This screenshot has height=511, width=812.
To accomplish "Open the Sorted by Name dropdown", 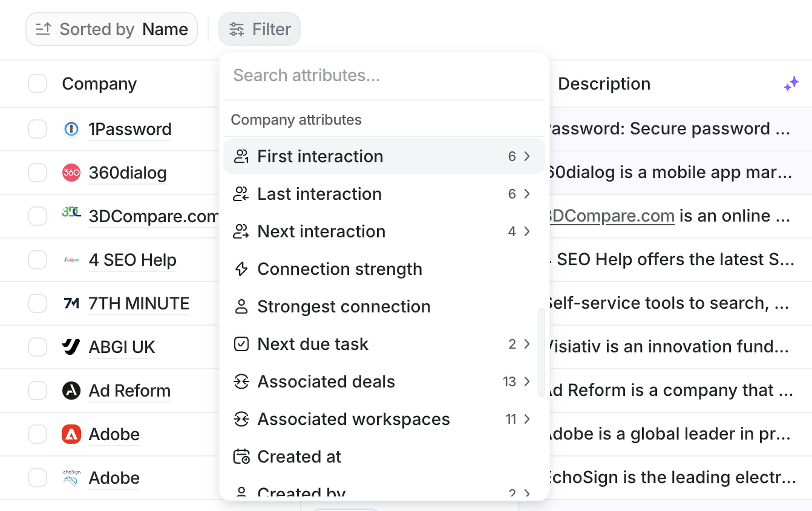I will 112,29.
